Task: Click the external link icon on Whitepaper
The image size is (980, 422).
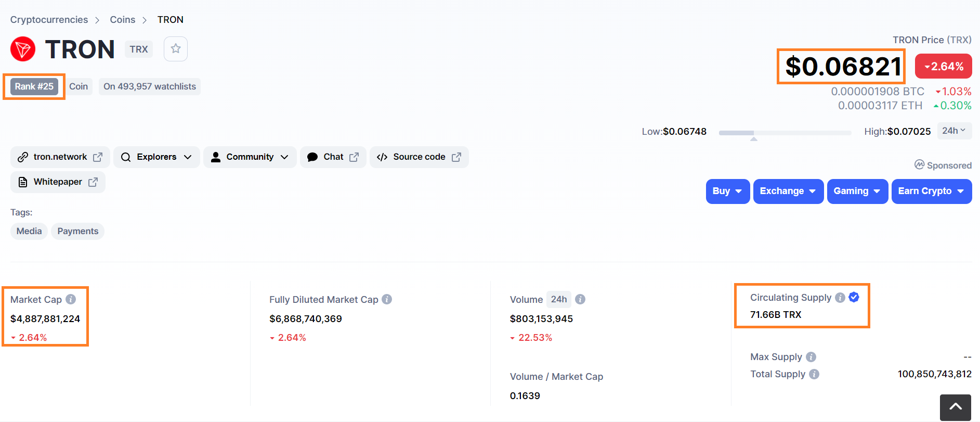Action: [x=93, y=182]
